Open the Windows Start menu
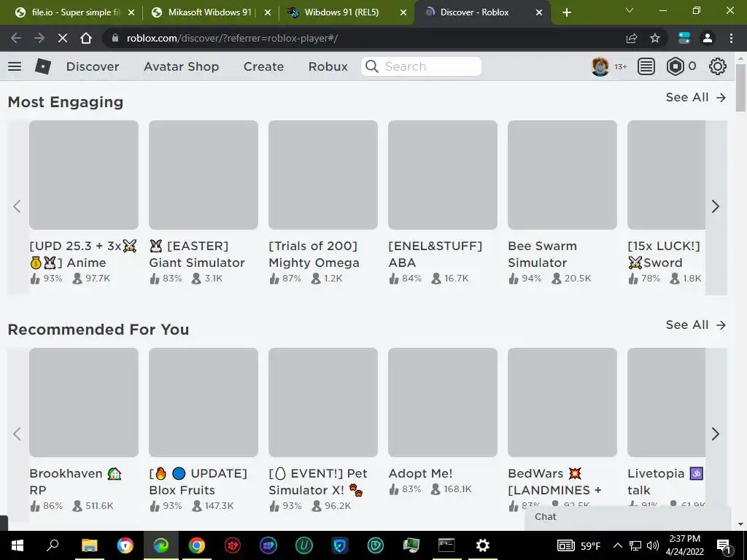The image size is (747, 560). (x=18, y=545)
